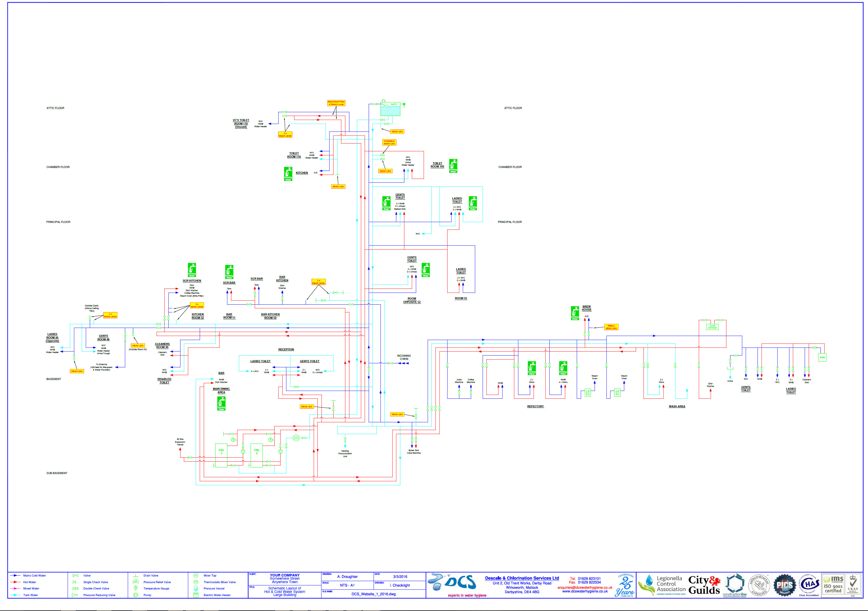Click the Drain Valve legend symbol
Image resolution: width=868 pixels, height=611 pixels.
click(x=135, y=576)
